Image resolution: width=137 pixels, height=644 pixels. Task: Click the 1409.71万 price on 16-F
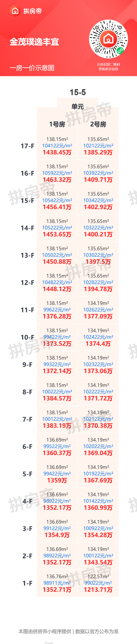98,180
